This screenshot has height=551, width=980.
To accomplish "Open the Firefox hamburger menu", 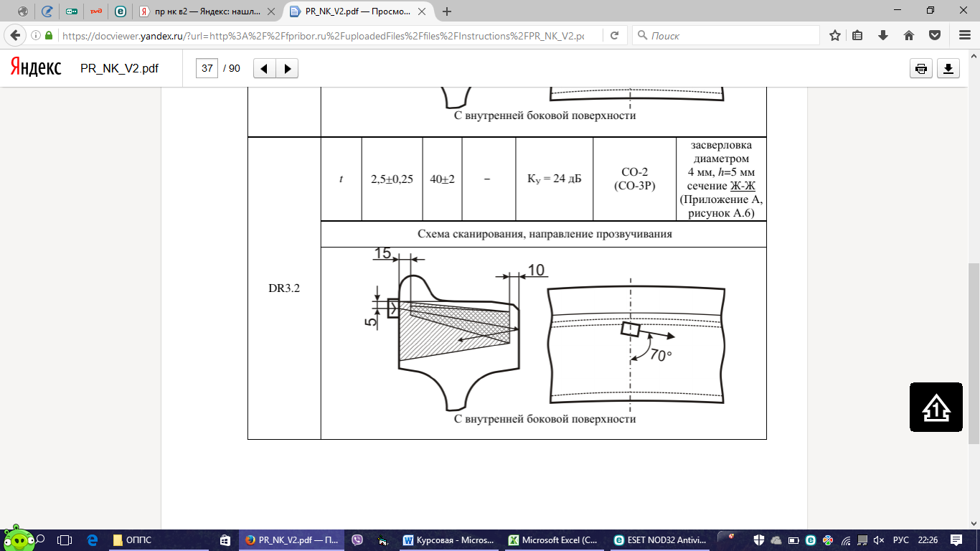I will [x=965, y=35].
